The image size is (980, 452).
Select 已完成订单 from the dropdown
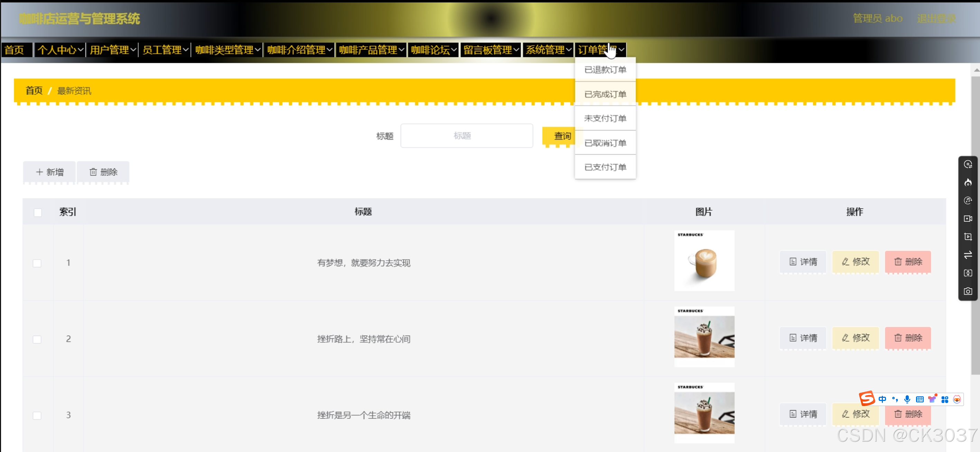pyautogui.click(x=605, y=94)
